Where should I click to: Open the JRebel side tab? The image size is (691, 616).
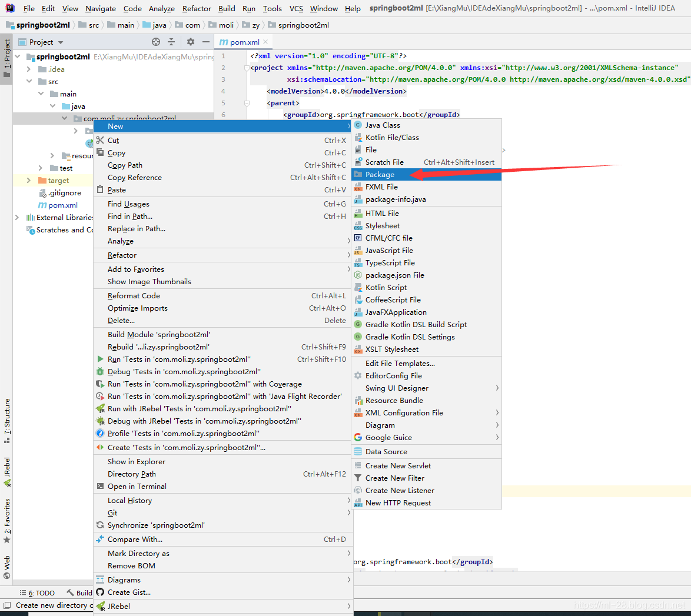[6, 471]
